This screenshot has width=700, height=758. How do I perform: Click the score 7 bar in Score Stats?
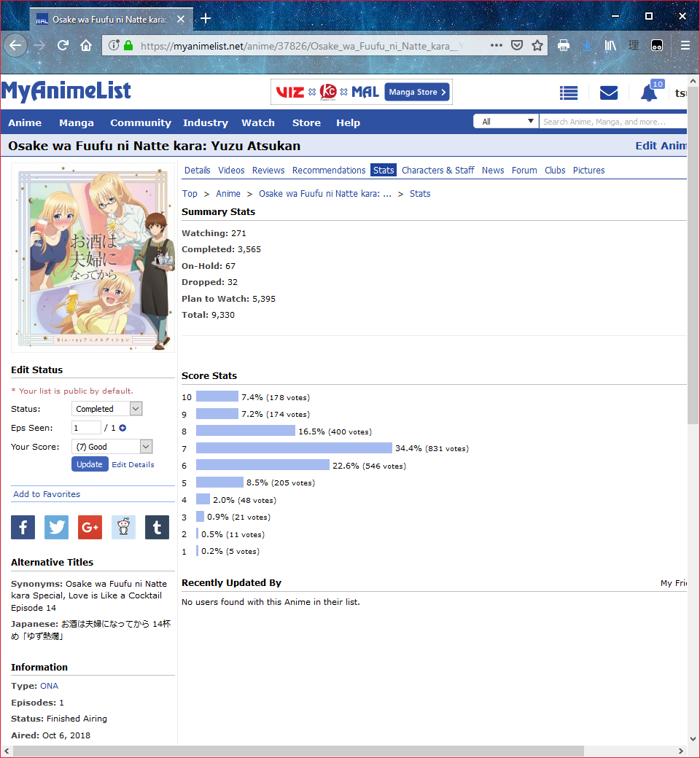294,448
